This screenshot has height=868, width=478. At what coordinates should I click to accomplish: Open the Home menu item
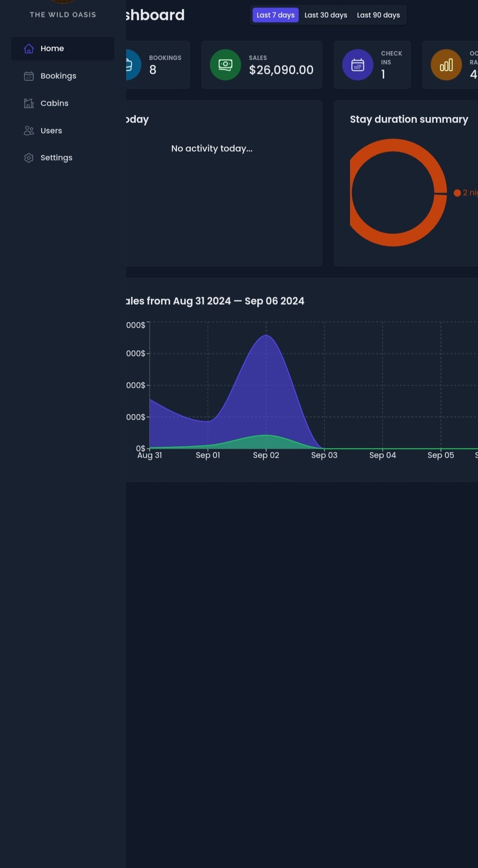click(63, 49)
